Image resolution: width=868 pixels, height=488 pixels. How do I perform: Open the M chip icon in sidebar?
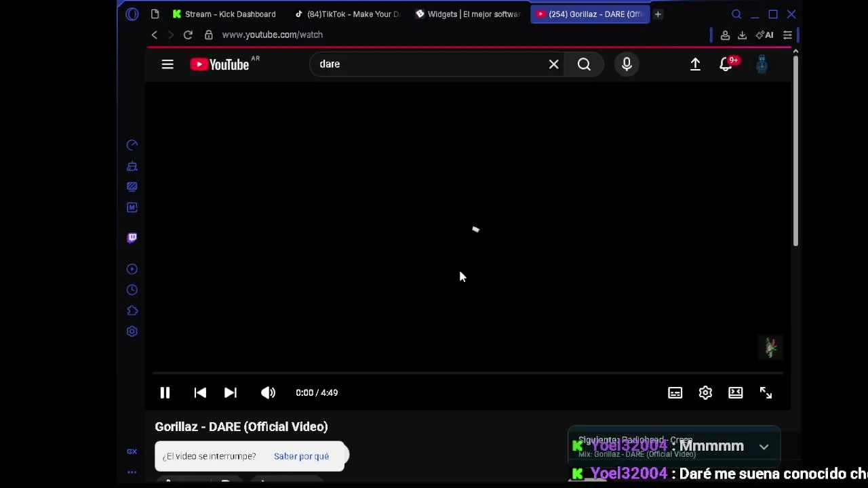(x=132, y=207)
